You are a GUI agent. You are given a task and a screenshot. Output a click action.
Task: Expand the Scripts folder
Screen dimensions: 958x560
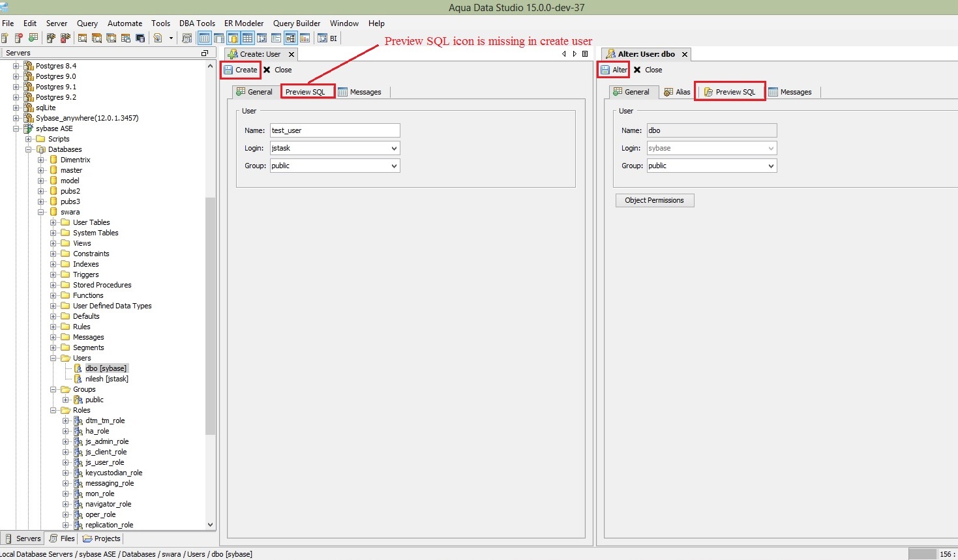coord(29,139)
